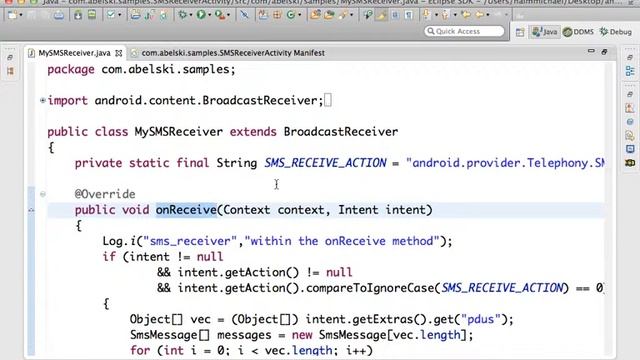This screenshot has height=360, width=640.
Task: Click the New Android XML file icon
Action: click(163, 15)
